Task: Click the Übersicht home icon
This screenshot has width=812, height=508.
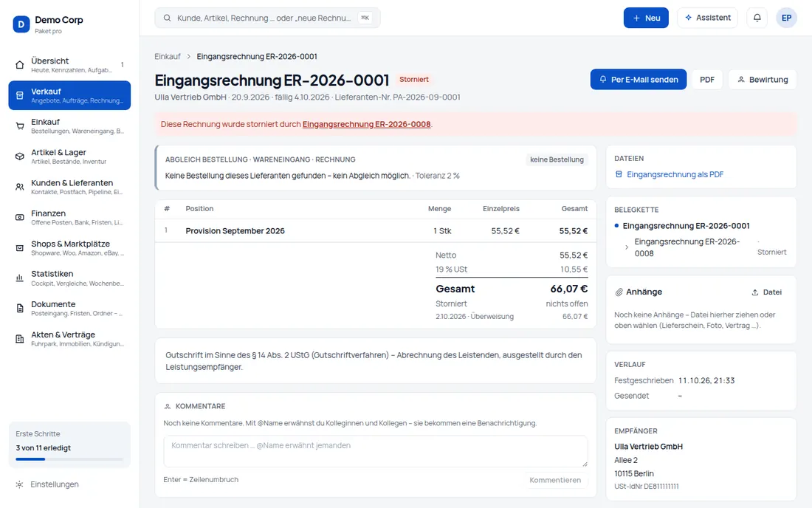Action: pos(20,65)
